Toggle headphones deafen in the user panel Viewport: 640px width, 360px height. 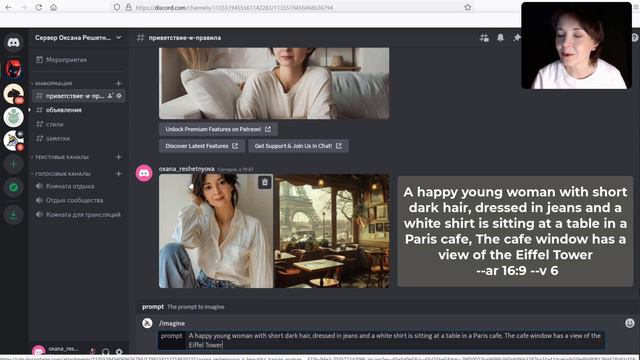point(106,351)
